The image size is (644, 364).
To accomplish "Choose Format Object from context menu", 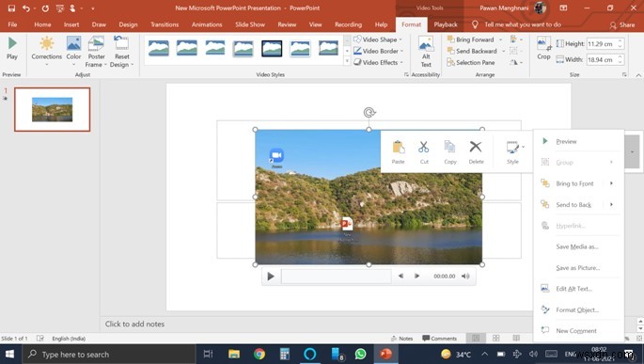I will click(x=578, y=309).
